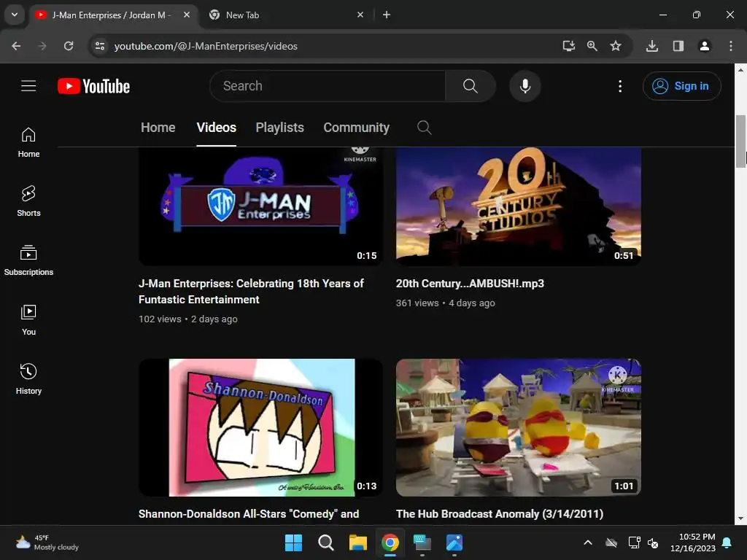Open File Explorer from taskbar
Viewport: 747px width, 560px height.
pos(357,542)
